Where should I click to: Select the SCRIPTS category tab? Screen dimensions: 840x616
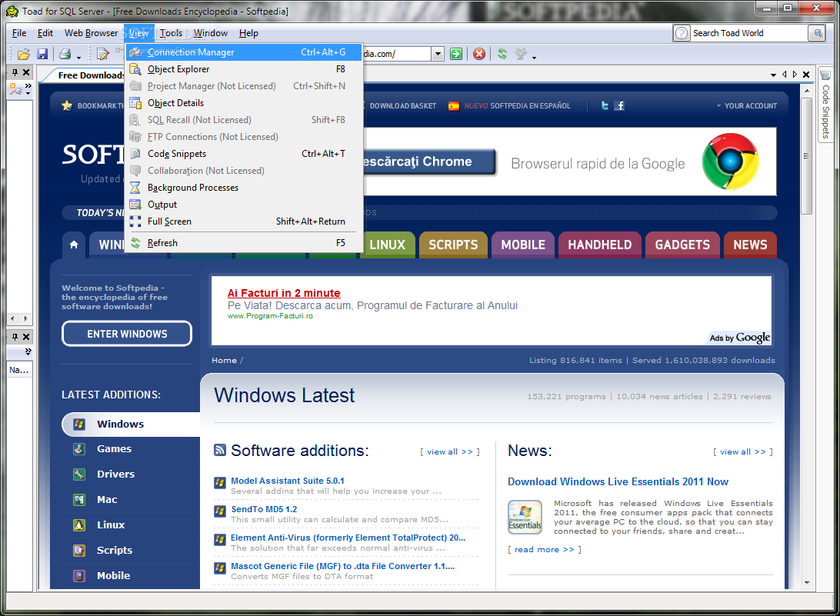click(x=453, y=245)
